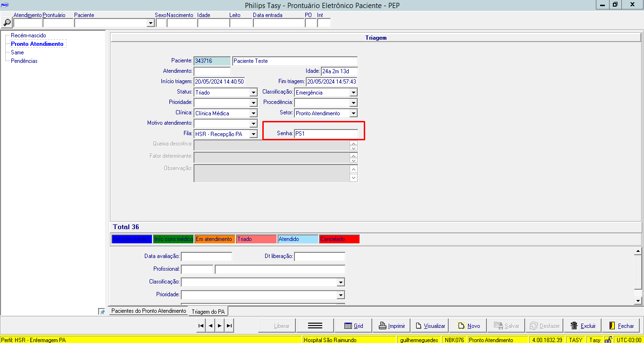Click the lower panel scrollbar down arrow
This screenshot has width=644, height=343.
(638, 300)
